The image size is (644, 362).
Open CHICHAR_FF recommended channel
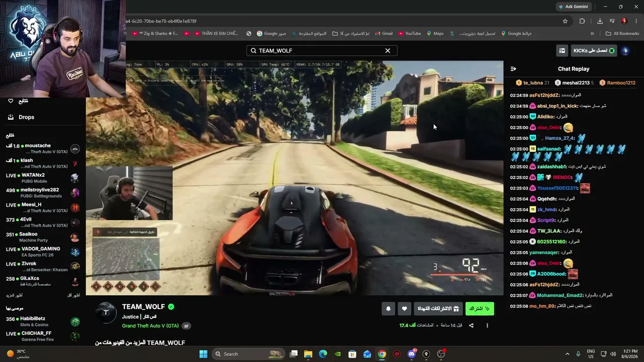(x=43, y=336)
